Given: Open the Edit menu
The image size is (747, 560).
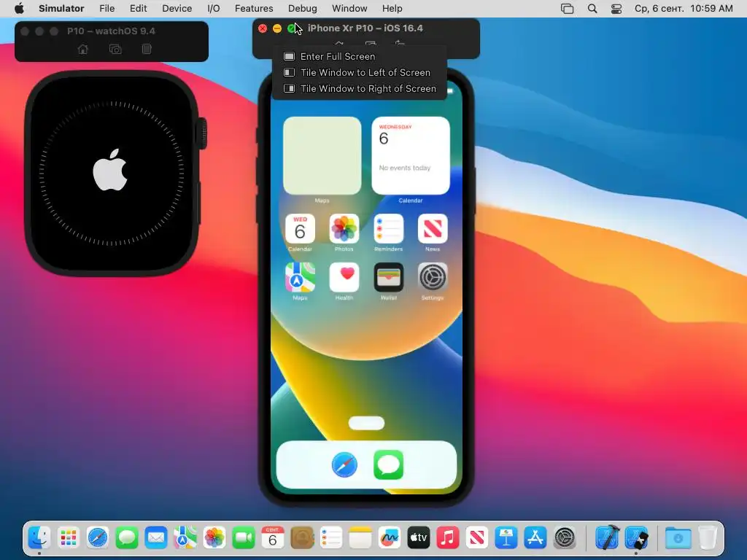Looking at the screenshot, I should [138, 8].
